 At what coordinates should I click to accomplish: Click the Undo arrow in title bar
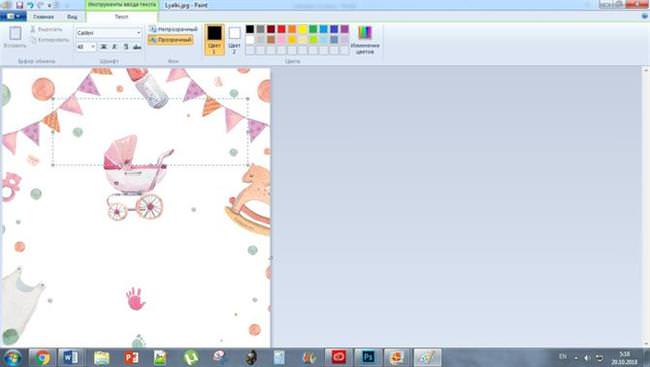[30, 5]
